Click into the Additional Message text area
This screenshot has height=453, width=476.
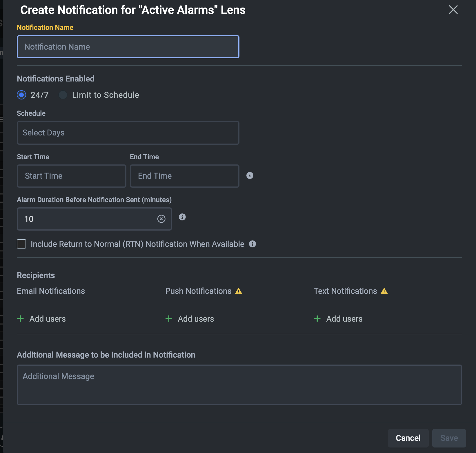pyautogui.click(x=239, y=385)
